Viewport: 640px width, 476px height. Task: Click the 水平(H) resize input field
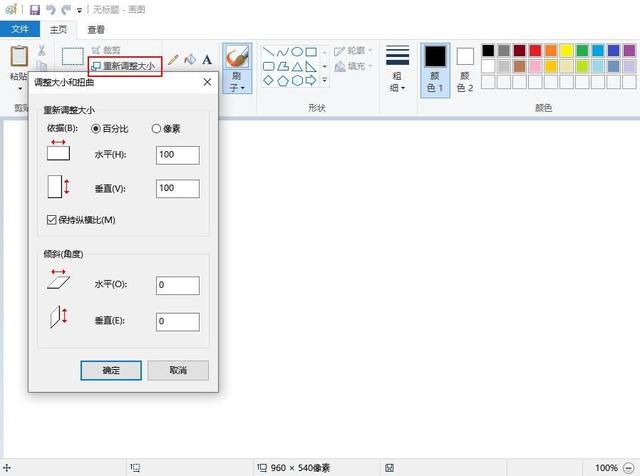pos(178,155)
